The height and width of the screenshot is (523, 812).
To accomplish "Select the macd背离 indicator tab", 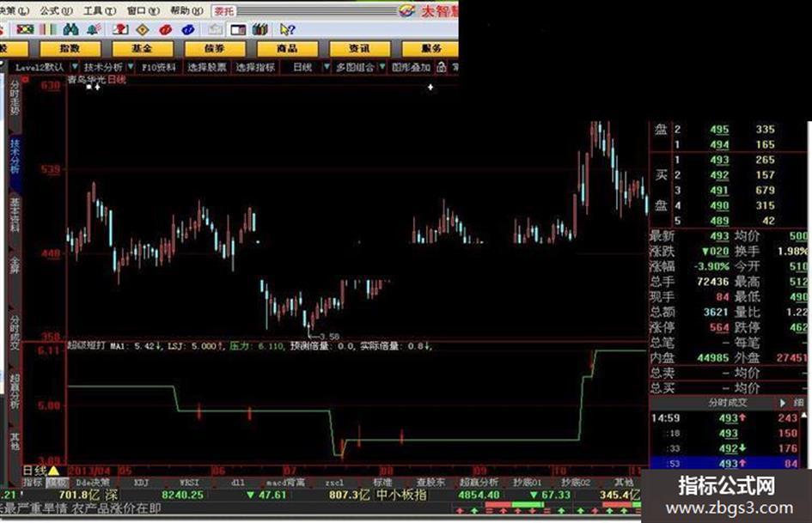I will [x=285, y=483].
